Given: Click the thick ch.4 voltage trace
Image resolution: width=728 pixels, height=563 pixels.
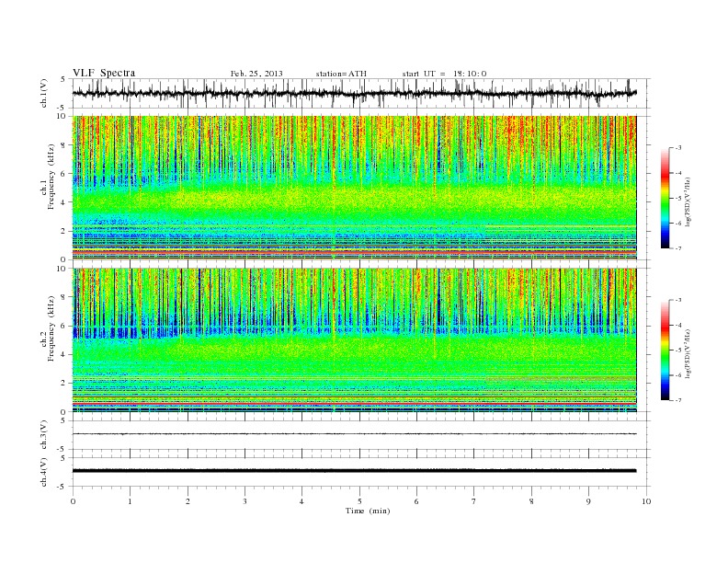Looking at the screenshot, I should tap(354, 471).
